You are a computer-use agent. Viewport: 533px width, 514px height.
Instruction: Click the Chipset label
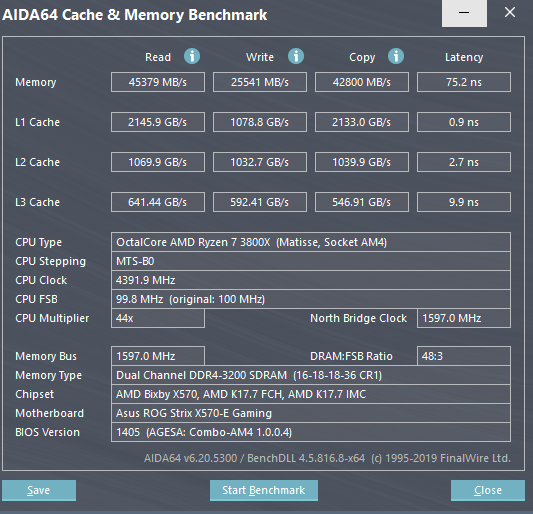pos(34,394)
